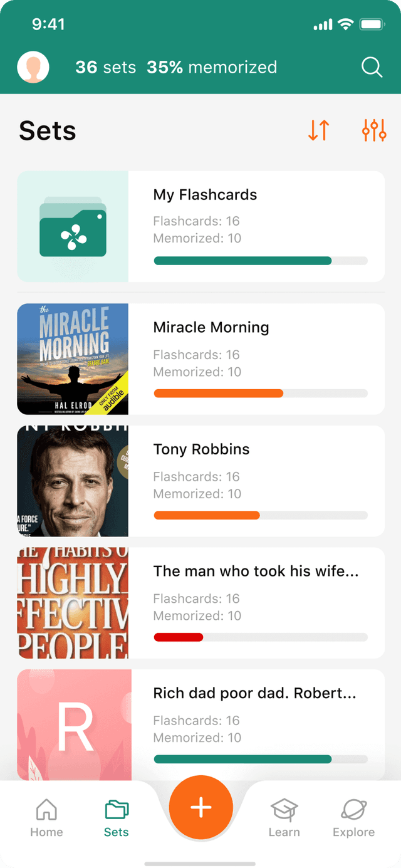Tap the pink R set thumbnail
The width and height of the screenshot is (401, 868).
click(x=74, y=724)
